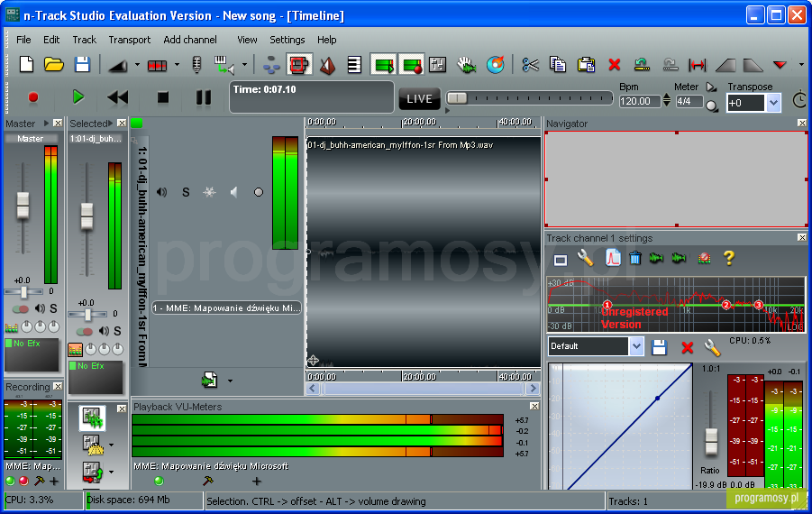
Task: Open the piano roll keyboard icon
Action: (x=354, y=65)
